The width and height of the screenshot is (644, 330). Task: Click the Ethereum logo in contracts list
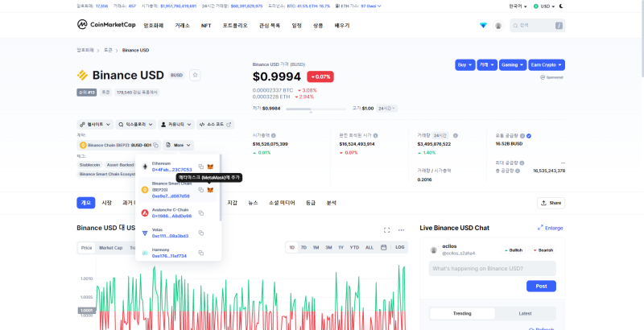(x=145, y=167)
